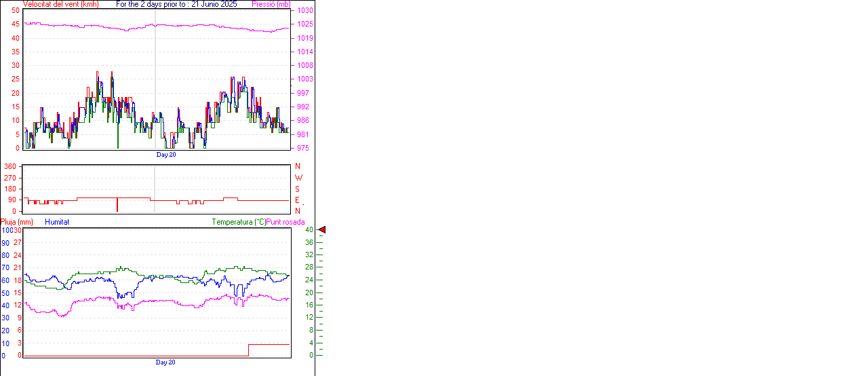The height and width of the screenshot is (376, 868).
Task: Click 'Day 20' under the wind speed chart
Action: click(166, 155)
